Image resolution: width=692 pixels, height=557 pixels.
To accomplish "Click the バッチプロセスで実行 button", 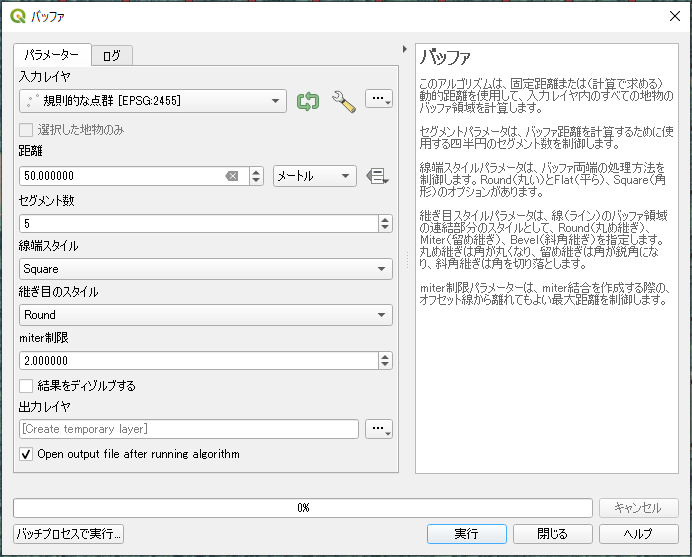I will [68, 534].
